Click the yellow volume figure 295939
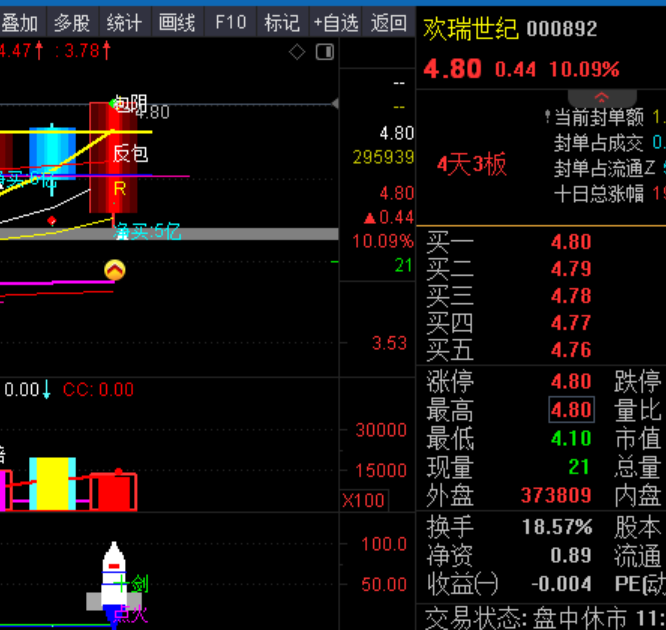Screen dimensions: 666x630 pyautogui.click(x=384, y=158)
